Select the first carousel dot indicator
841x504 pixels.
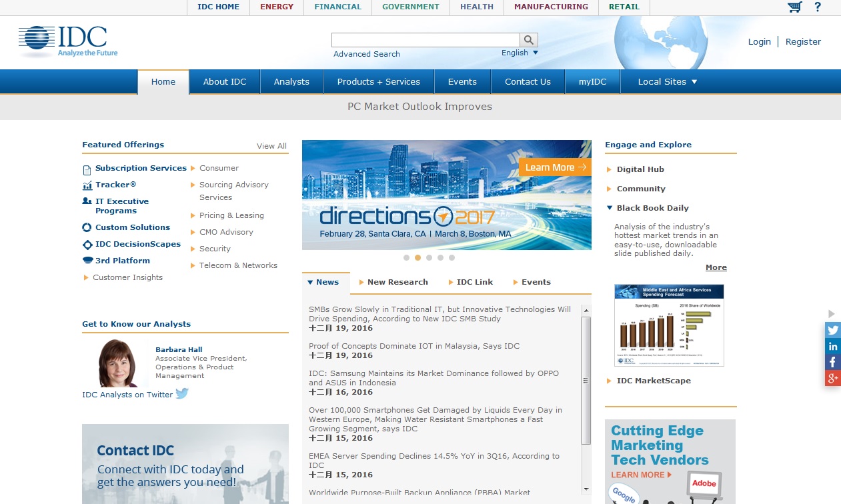tap(407, 257)
